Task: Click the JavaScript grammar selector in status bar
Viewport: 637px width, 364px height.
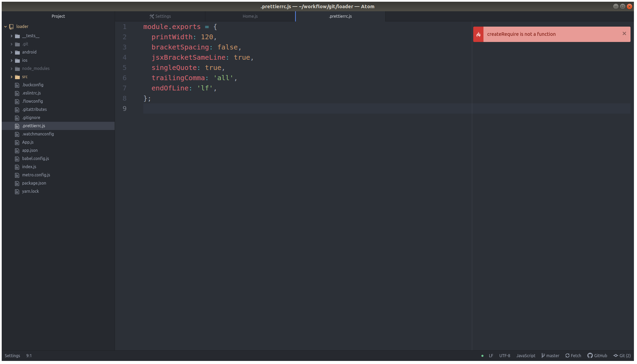Action: [x=525, y=355]
